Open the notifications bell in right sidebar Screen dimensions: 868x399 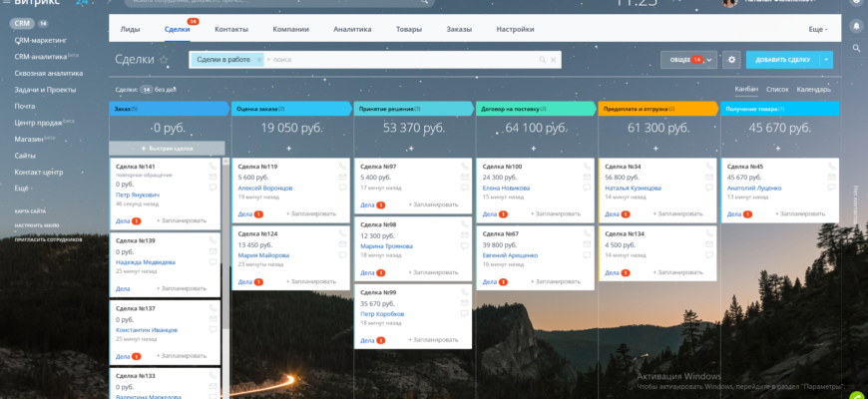[x=856, y=26]
